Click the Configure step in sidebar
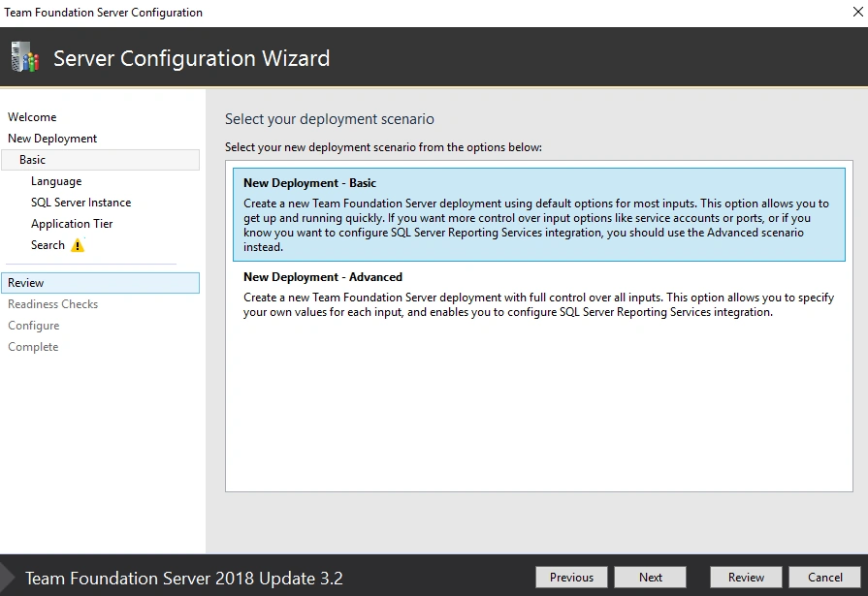Image resolution: width=868 pixels, height=596 pixels. [x=33, y=326]
